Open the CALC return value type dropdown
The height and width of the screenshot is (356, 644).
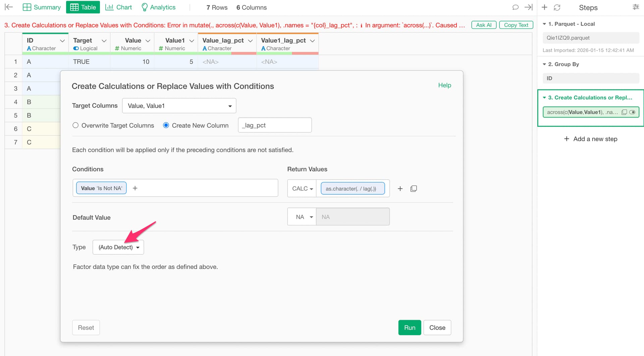coord(302,189)
